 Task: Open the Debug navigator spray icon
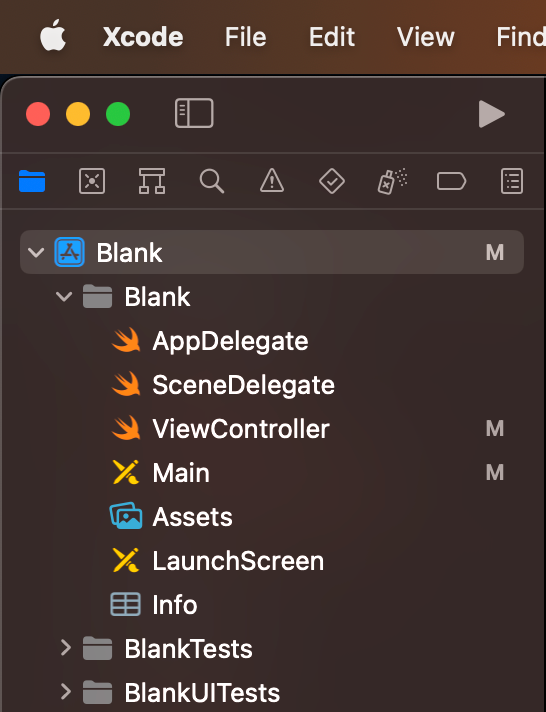392,181
